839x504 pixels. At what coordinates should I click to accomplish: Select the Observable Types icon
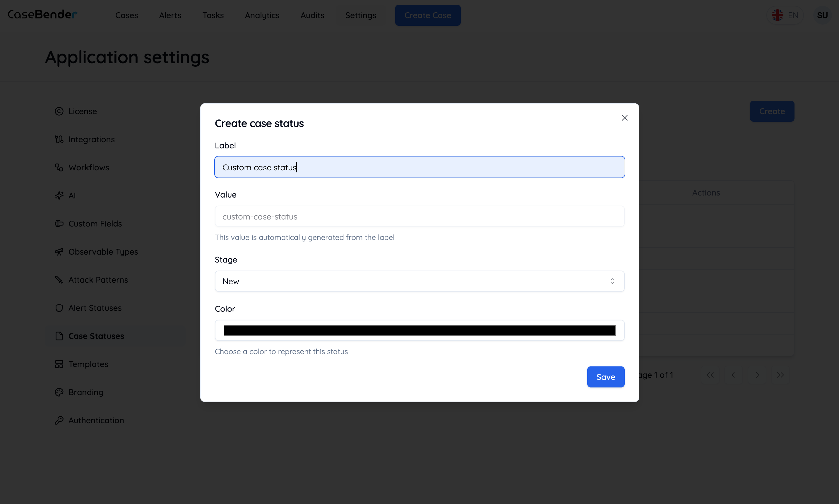(59, 251)
